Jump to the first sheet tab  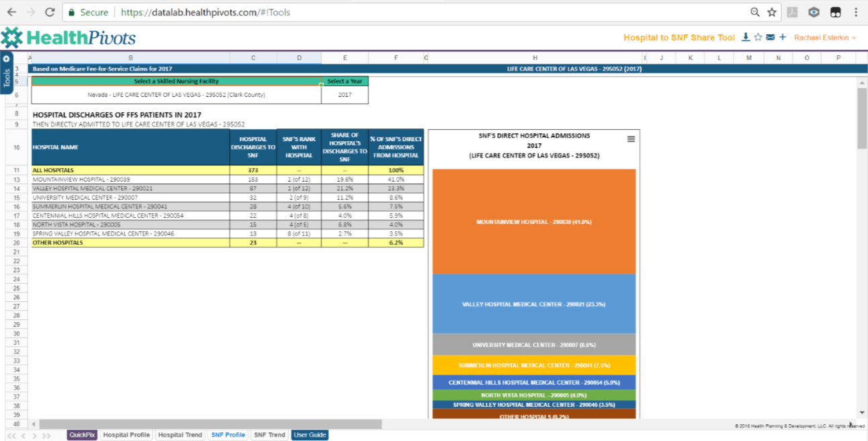11,436
